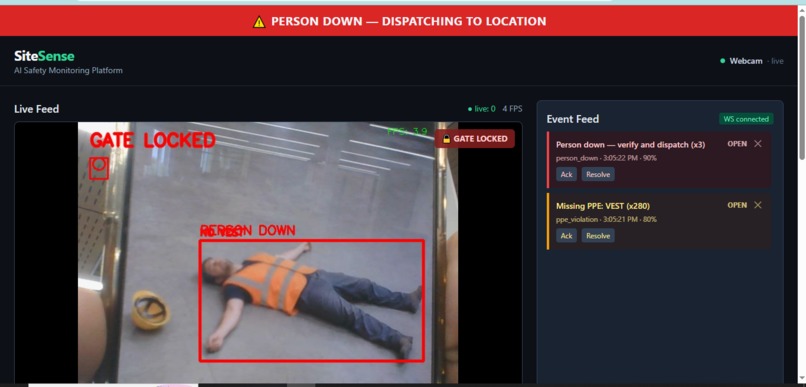Click the Live Feed heading

pyautogui.click(x=36, y=109)
